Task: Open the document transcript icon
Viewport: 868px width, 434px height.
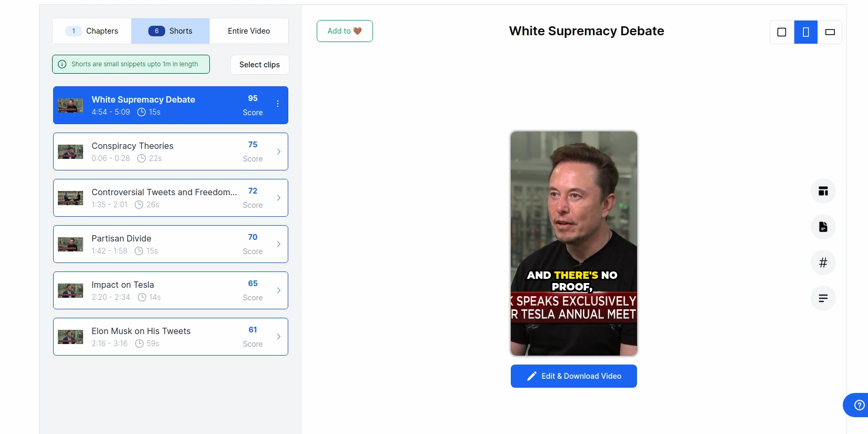Action: [x=823, y=227]
